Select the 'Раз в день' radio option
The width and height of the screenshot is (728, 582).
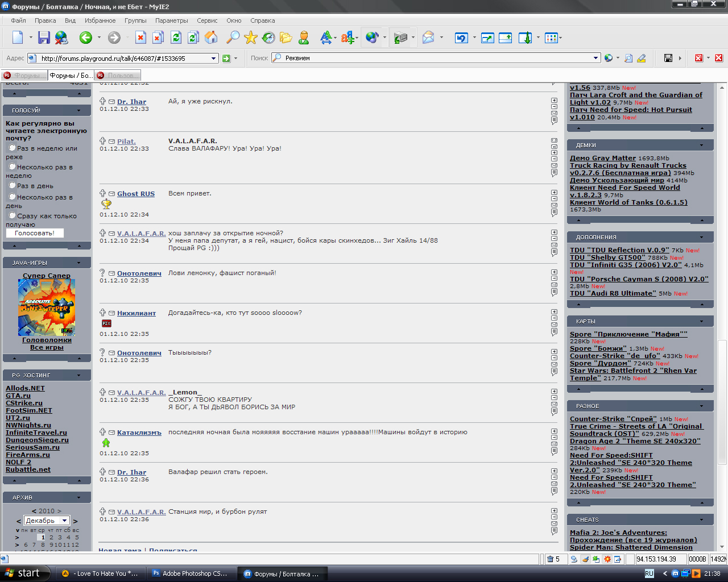pyautogui.click(x=13, y=185)
